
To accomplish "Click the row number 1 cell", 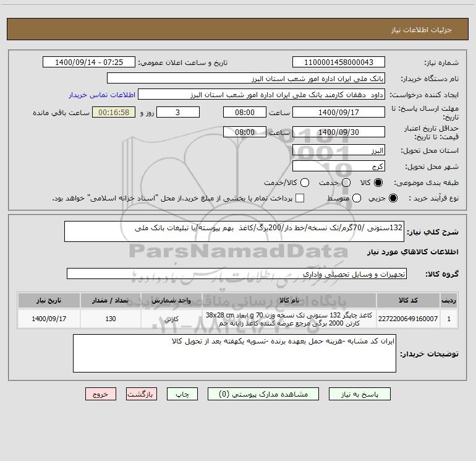I will coord(449,319).
